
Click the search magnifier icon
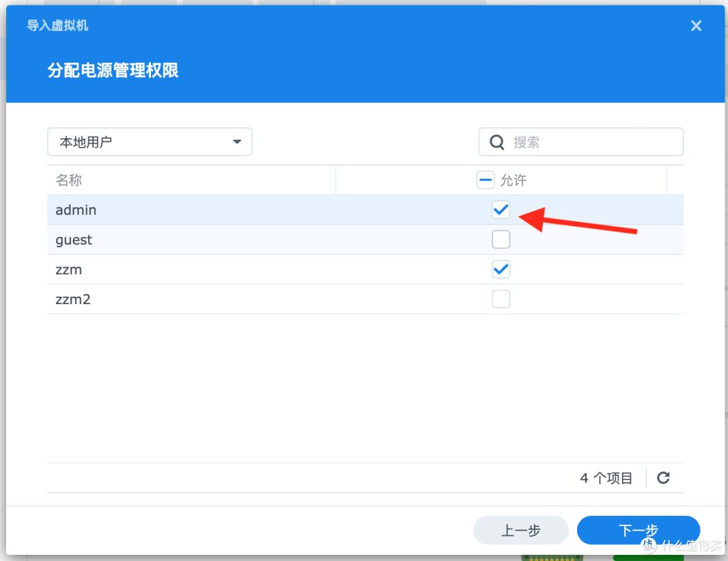click(x=497, y=142)
